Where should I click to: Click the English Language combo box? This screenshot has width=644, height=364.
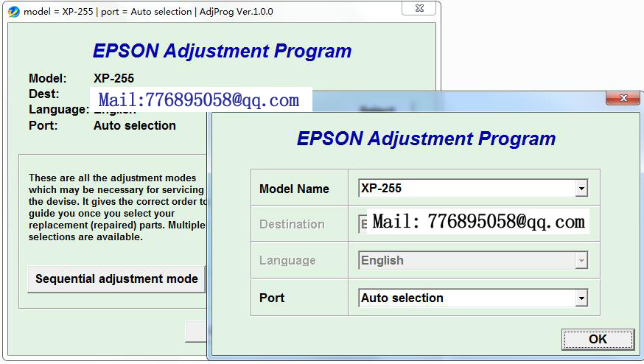coord(473,260)
